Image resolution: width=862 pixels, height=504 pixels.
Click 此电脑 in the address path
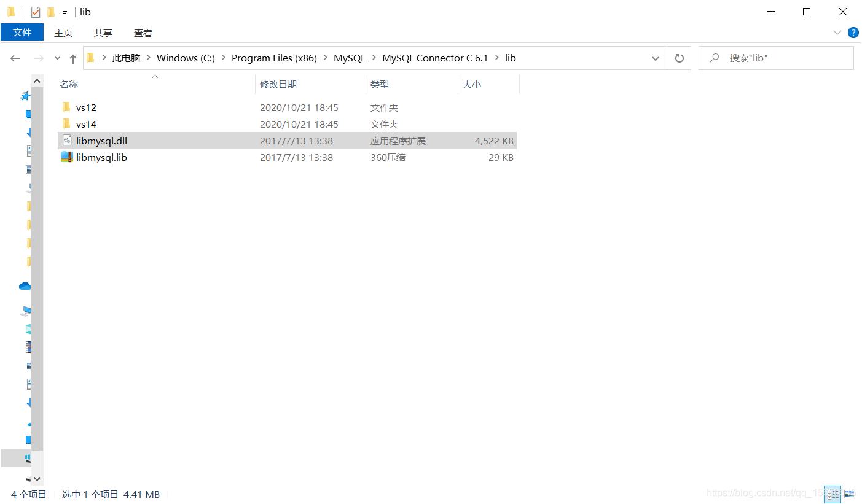(127, 58)
